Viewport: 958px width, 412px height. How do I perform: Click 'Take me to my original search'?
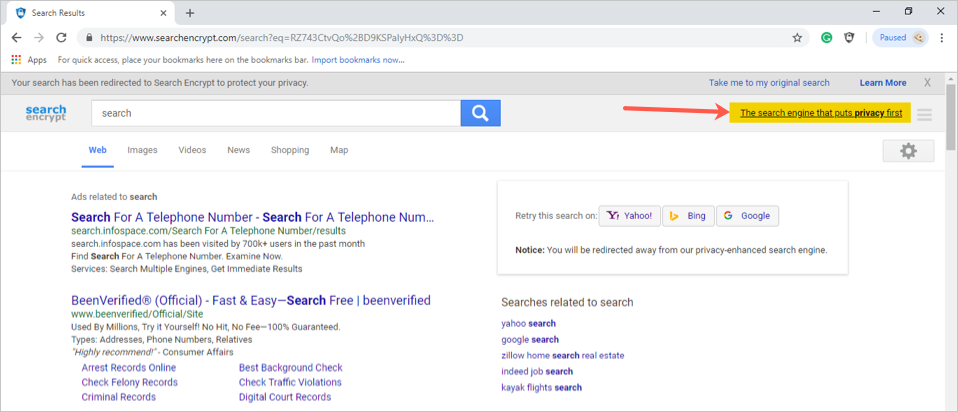pyautogui.click(x=769, y=82)
